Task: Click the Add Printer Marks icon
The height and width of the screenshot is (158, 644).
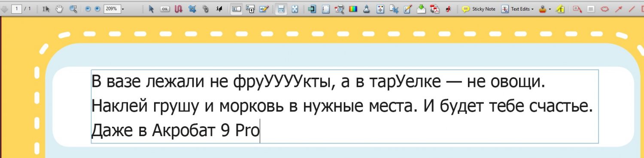Action: pos(380,9)
